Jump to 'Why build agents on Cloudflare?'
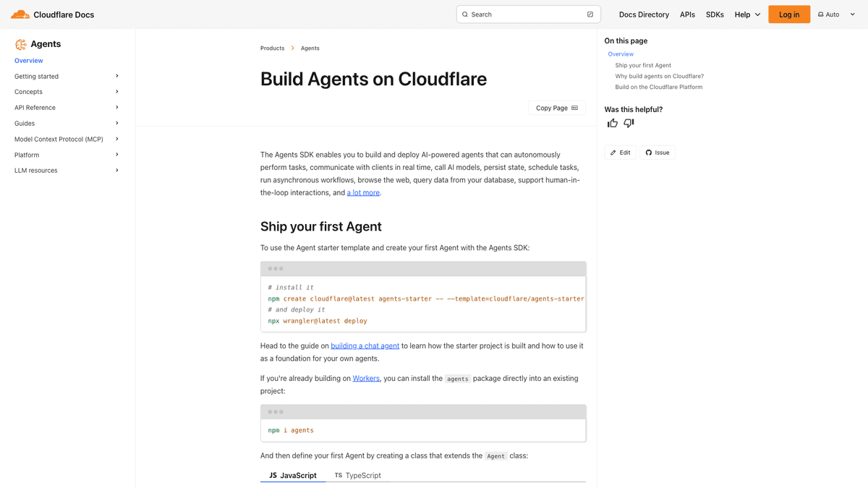Screen dimensions: 868x488 [x=660, y=76]
